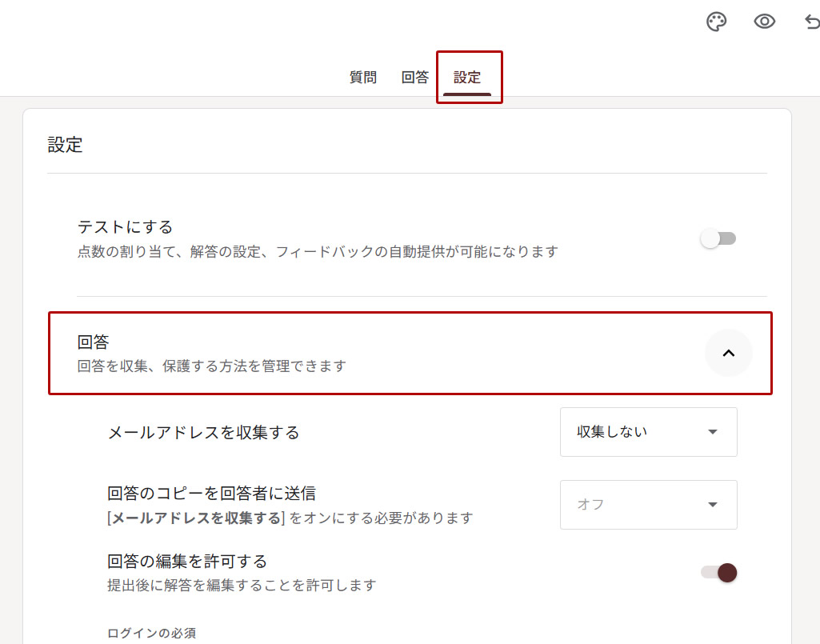
Task: Enable the テストにする toggle switch
Action: [x=718, y=238]
